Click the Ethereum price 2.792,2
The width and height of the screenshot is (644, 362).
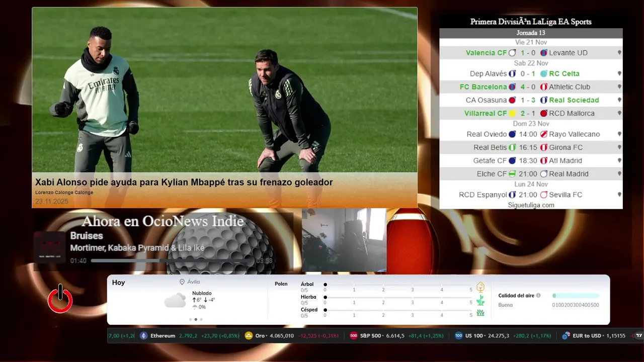[x=189, y=336]
